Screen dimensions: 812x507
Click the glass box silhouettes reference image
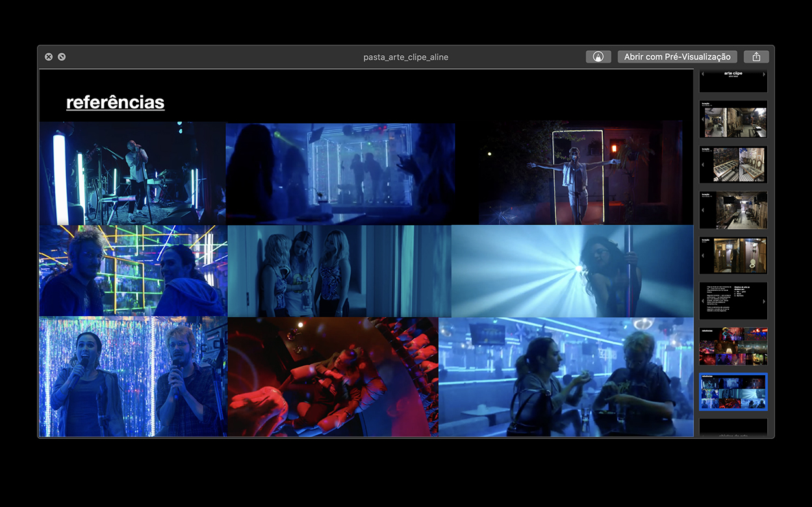click(340, 173)
